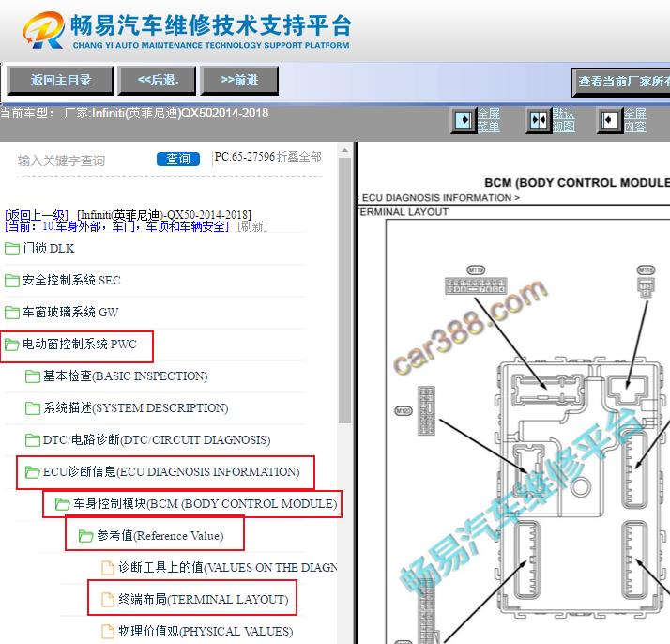Expand the 车窗玻璃系统 GW folder icon
The height and width of the screenshot is (644, 670).
12,313
